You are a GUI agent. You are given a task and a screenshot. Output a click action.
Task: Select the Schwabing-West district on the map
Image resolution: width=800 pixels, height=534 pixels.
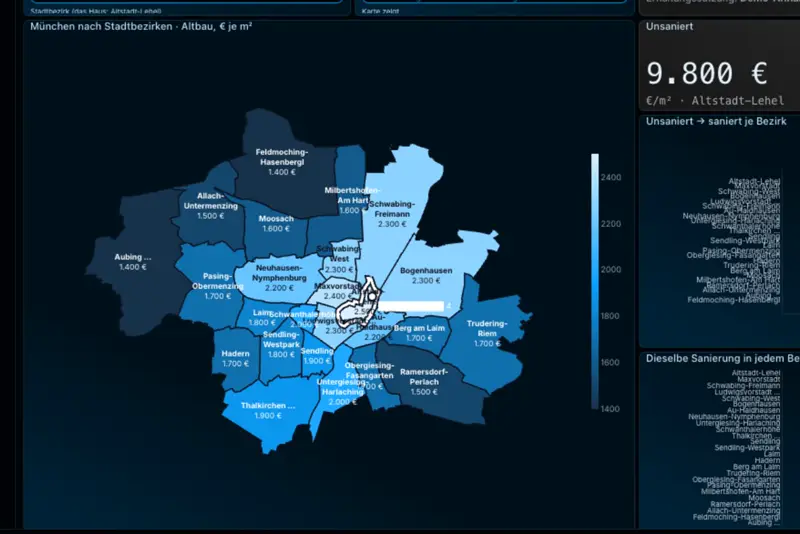pos(339,259)
